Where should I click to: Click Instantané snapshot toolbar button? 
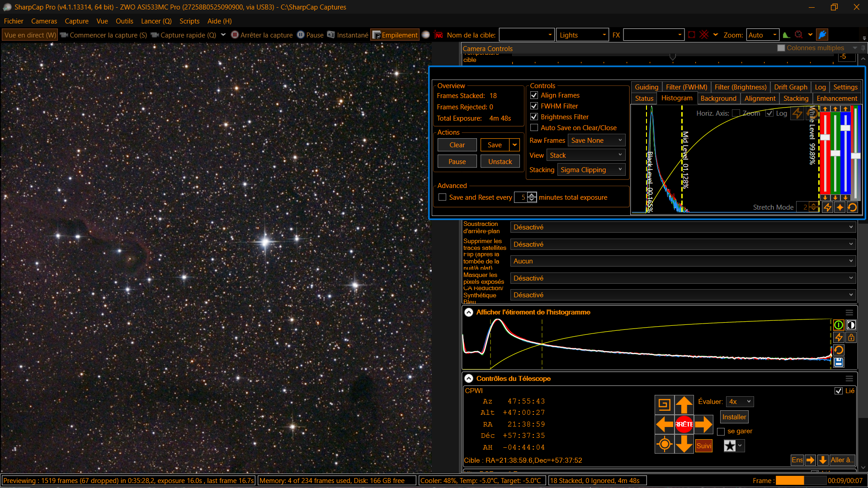pos(348,35)
